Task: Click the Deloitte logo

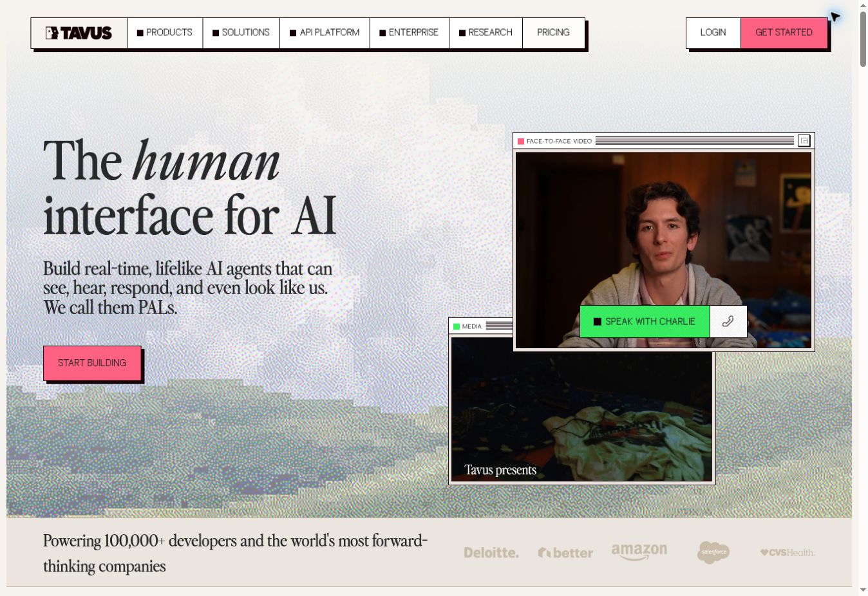Action: tap(491, 552)
